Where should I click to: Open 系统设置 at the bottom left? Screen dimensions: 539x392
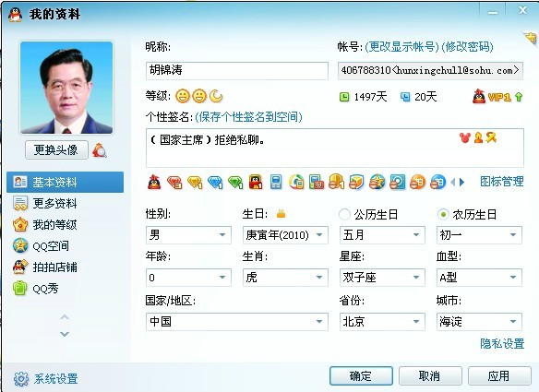click(46, 379)
